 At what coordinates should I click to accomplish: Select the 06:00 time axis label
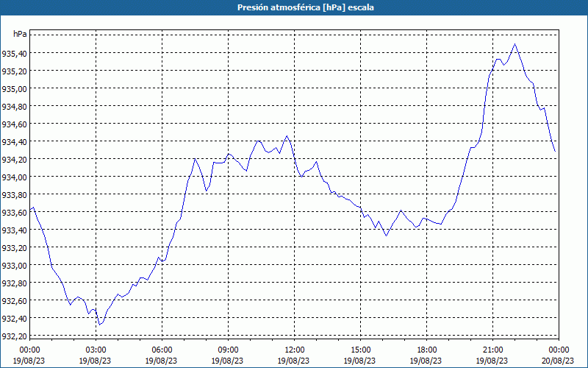pos(162,350)
